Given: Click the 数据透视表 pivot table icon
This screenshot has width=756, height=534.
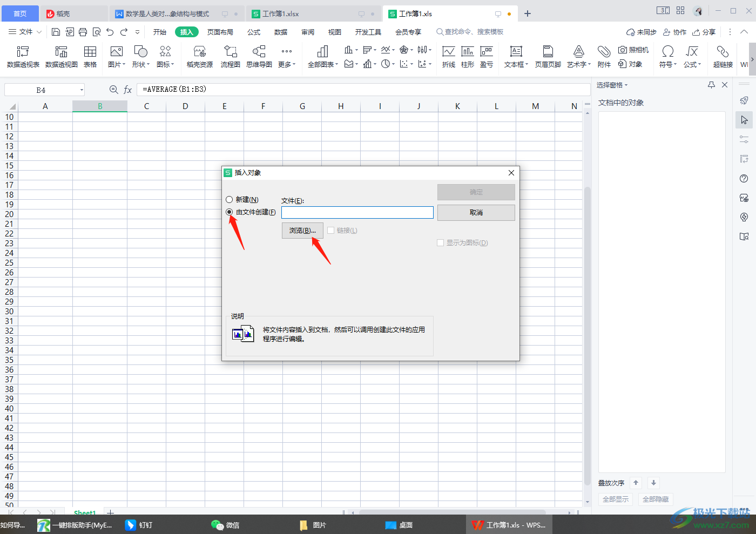Looking at the screenshot, I should [x=23, y=57].
